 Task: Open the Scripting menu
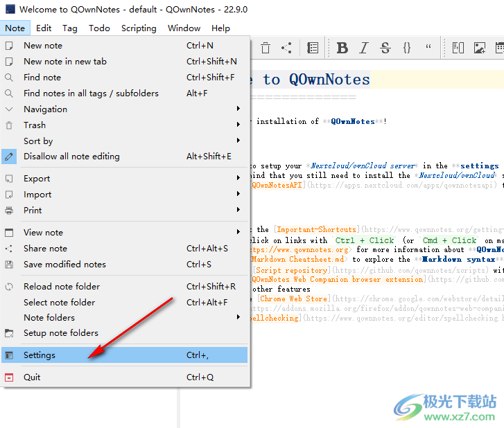click(139, 28)
